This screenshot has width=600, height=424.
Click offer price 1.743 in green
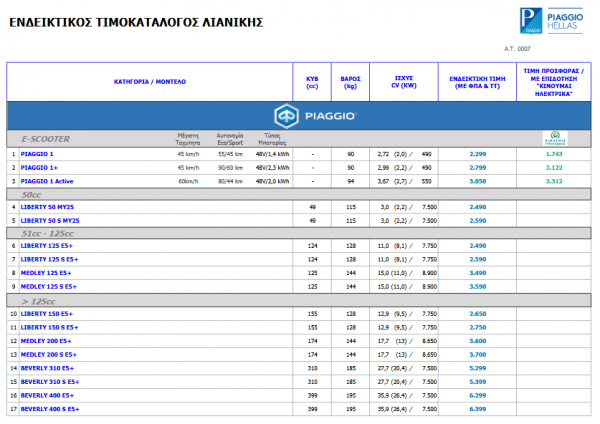tap(554, 154)
